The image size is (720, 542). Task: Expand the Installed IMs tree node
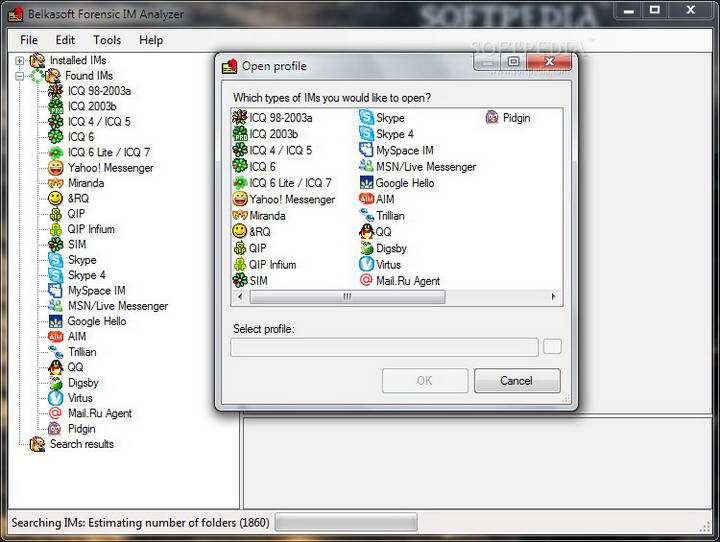click(x=19, y=60)
